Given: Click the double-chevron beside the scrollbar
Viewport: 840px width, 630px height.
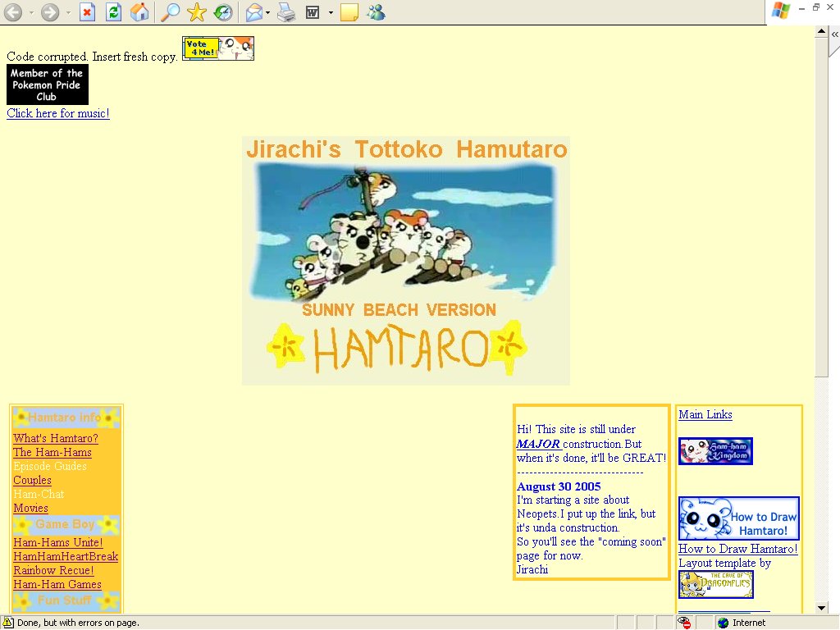Looking at the screenshot, I should click(834, 34).
